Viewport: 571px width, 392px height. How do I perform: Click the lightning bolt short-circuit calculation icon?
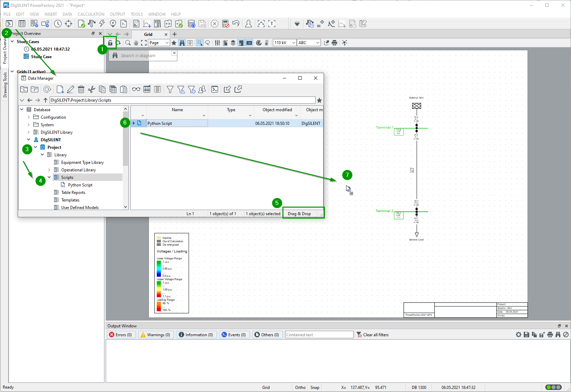[102, 24]
